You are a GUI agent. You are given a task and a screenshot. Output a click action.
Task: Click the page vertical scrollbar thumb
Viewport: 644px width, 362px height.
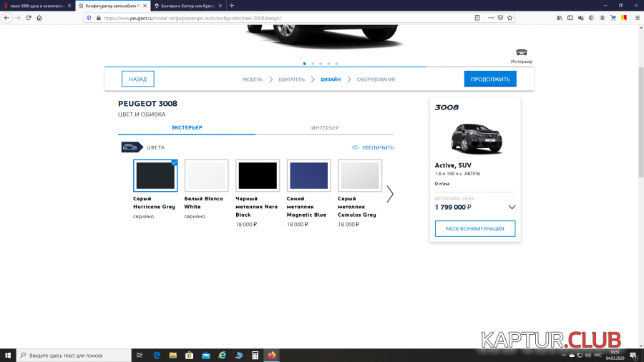640,122
